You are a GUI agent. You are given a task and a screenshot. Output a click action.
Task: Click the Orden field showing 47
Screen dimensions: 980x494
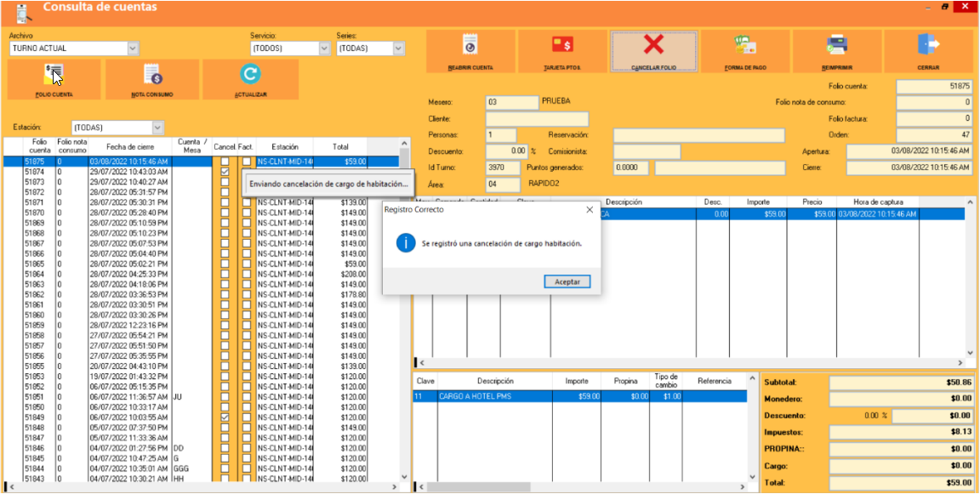pos(934,135)
